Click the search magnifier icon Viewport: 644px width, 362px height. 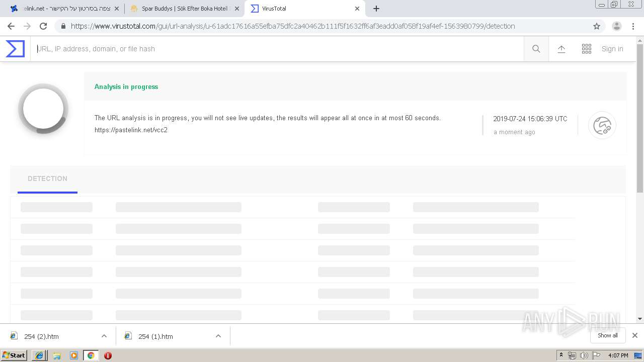(536, 49)
